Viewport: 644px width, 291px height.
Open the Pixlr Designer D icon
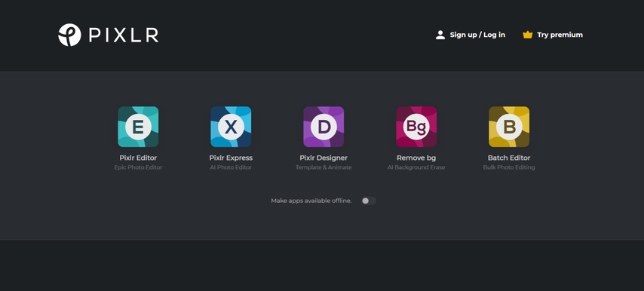click(324, 127)
